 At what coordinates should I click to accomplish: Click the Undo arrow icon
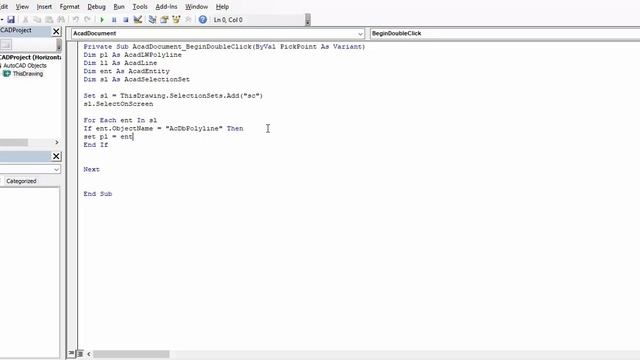click(76, 20)
